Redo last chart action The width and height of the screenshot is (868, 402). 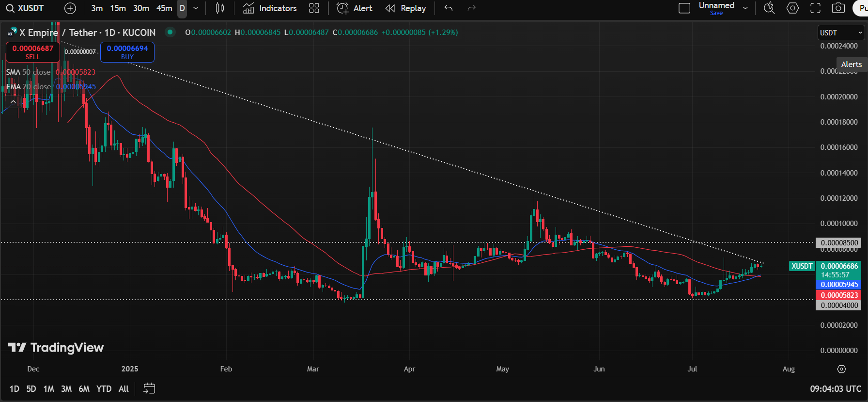coord(472,8)
